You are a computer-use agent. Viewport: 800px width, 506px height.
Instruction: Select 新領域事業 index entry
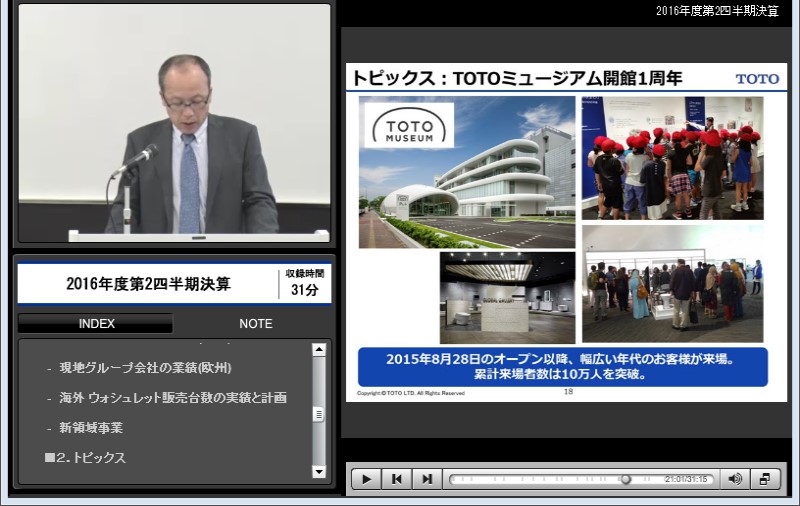[91, 427]
